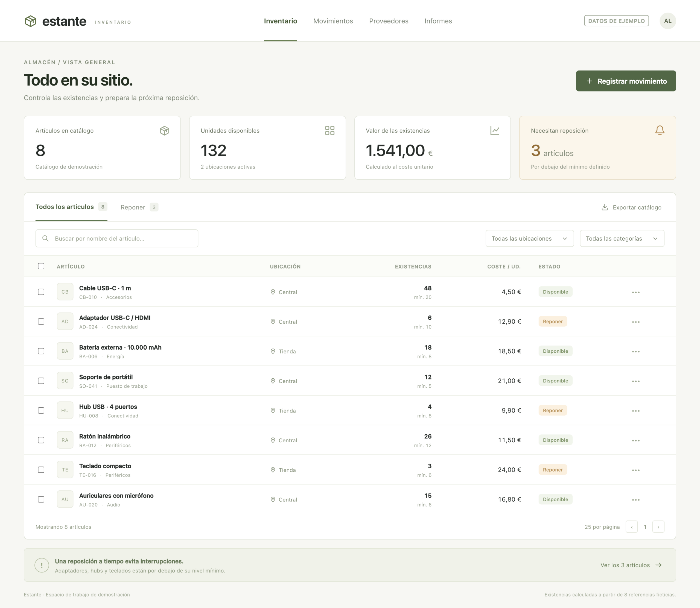
Task: Tick the Hub USB · 4 puertos checkbox
Action: click(x=41, y=411)
